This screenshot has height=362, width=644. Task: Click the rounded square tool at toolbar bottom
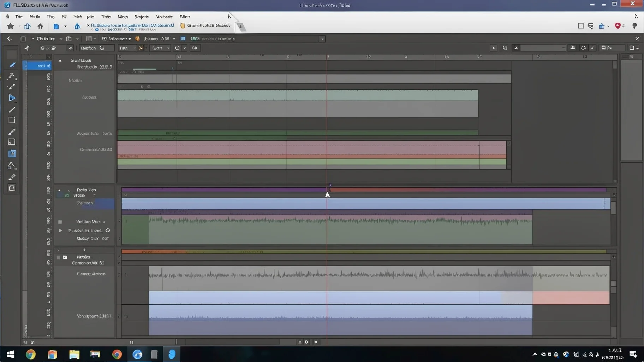[x=12, y=188]
